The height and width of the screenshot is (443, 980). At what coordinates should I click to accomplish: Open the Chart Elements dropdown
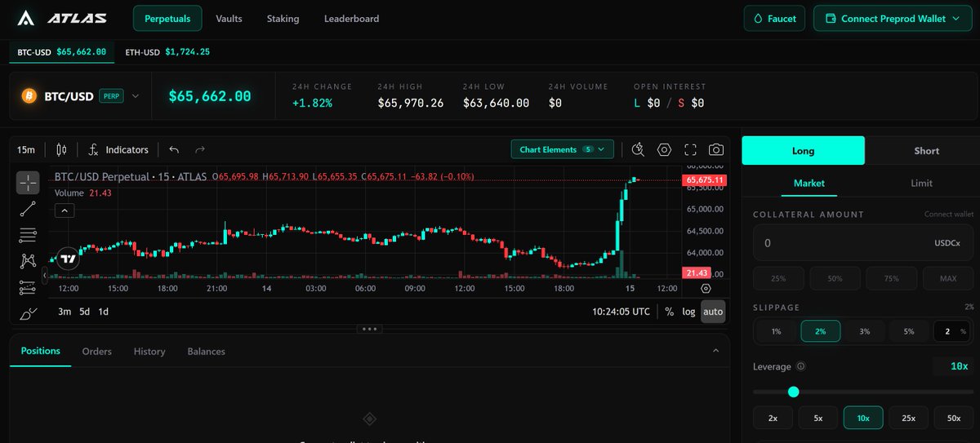tap(562, 149)
